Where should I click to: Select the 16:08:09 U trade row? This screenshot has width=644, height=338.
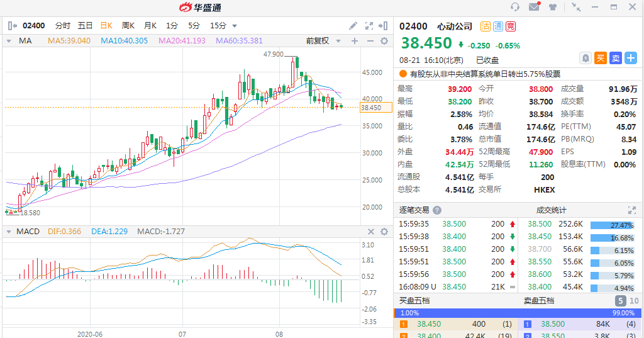pos(457,287)
